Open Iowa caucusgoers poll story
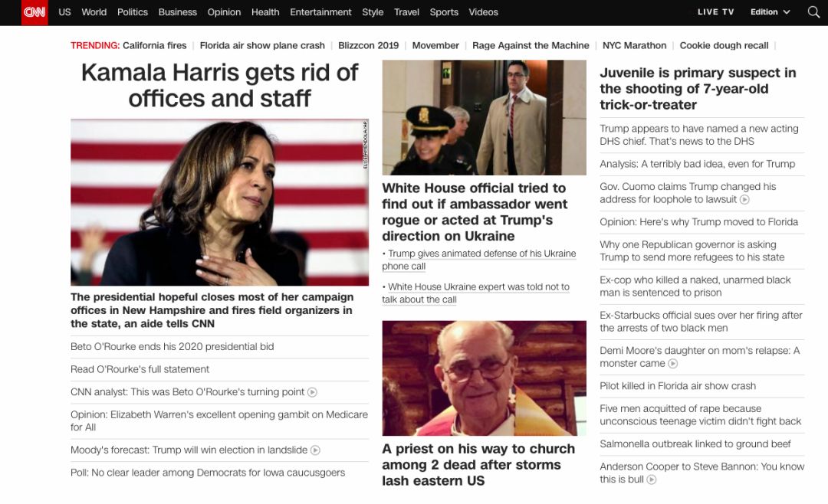This screenshot has height=504, width=828. (208, 473)
